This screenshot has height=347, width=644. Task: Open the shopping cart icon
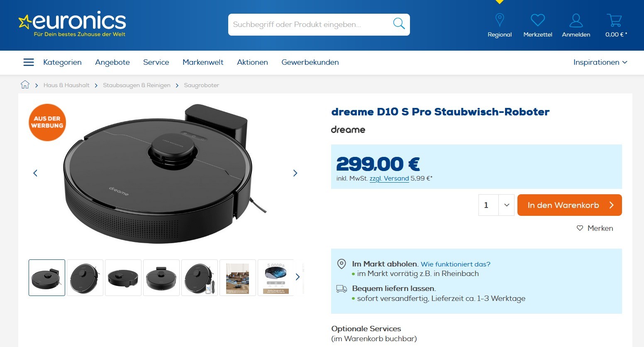point(614,20)
